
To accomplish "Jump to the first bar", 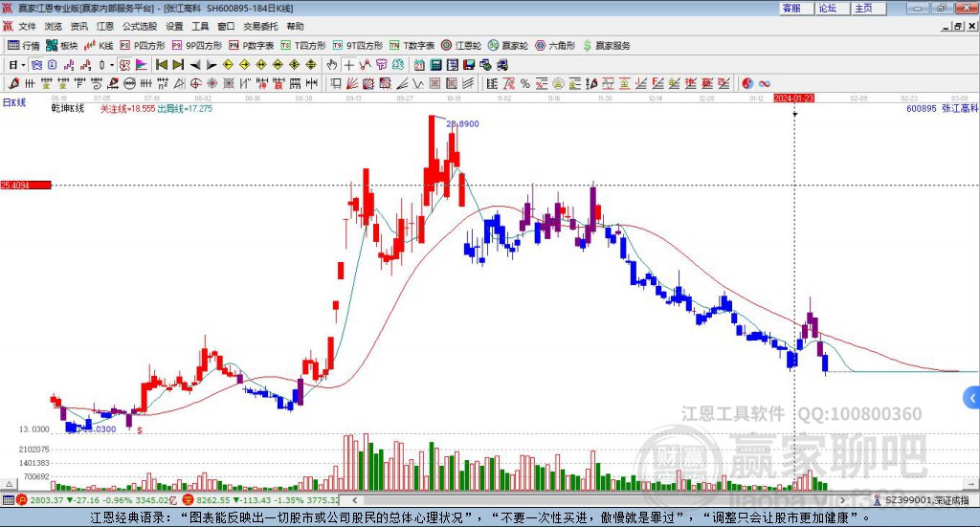I will tap(161, 65).
